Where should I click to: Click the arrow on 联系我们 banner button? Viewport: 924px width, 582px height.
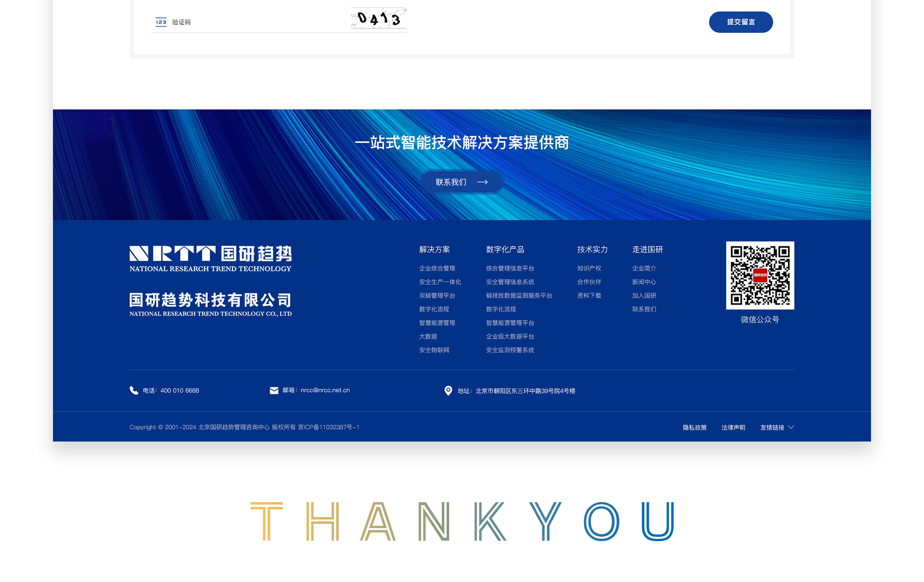[x=482, y=182]
